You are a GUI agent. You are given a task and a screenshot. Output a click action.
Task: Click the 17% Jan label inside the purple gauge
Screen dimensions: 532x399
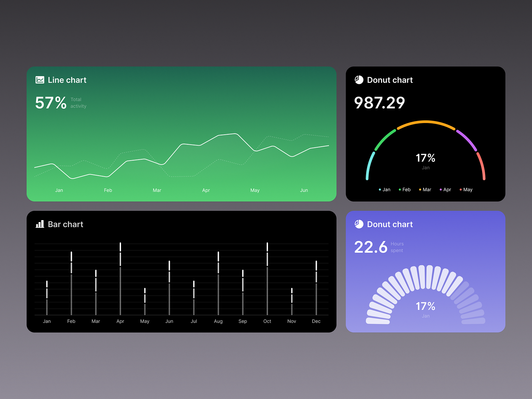(x=426, y=309)
